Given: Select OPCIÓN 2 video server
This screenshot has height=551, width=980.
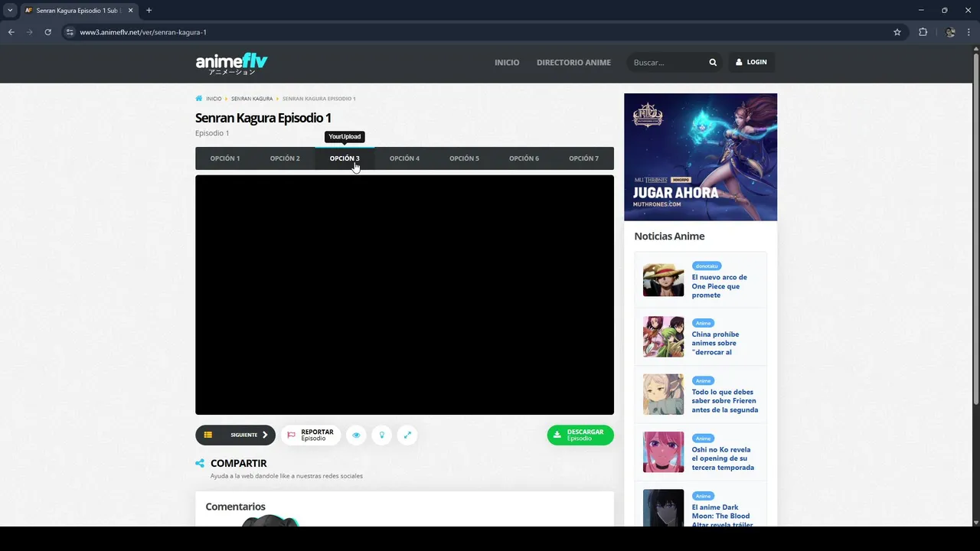Looking at the screenshot, I should coord(285,158).
